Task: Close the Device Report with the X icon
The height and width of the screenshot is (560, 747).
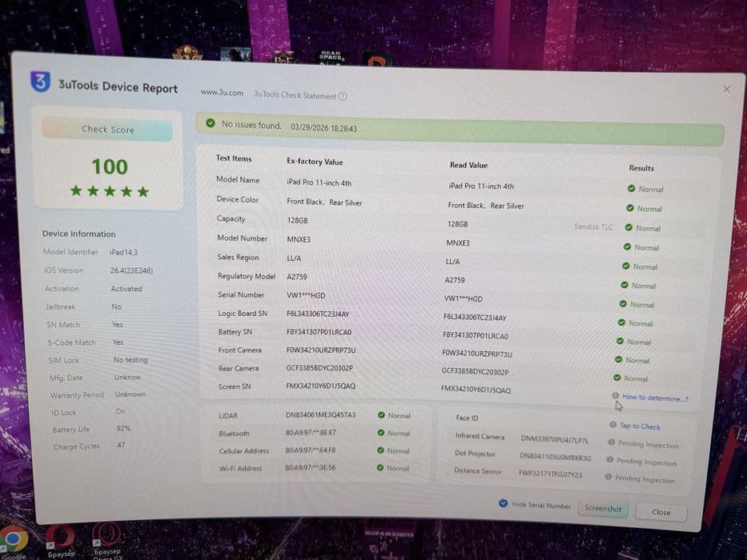Action: tap(726, 89)
